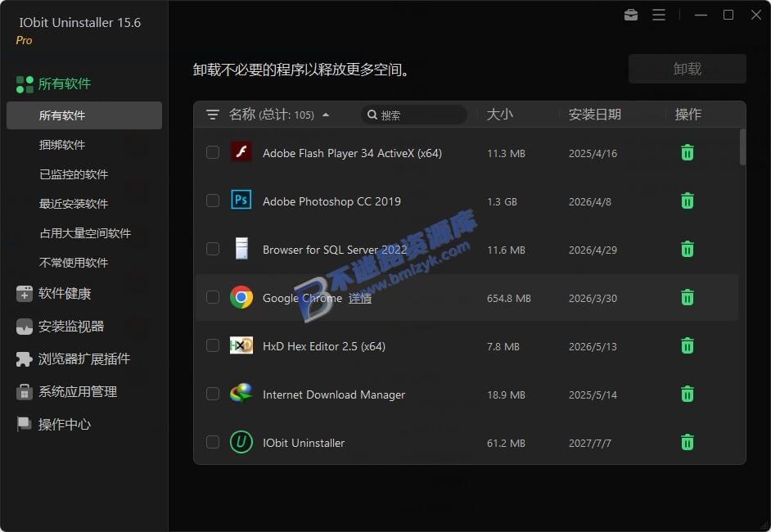Select the Adobe Photoshop CC 2019 name
The image size is (771, 532).
(x=332, y=201)
